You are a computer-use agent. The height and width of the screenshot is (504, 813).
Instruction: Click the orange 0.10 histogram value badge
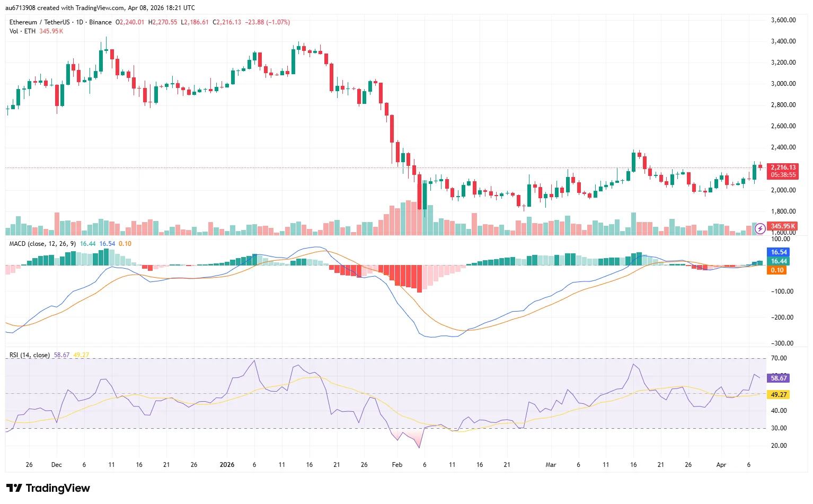[777, 270]
